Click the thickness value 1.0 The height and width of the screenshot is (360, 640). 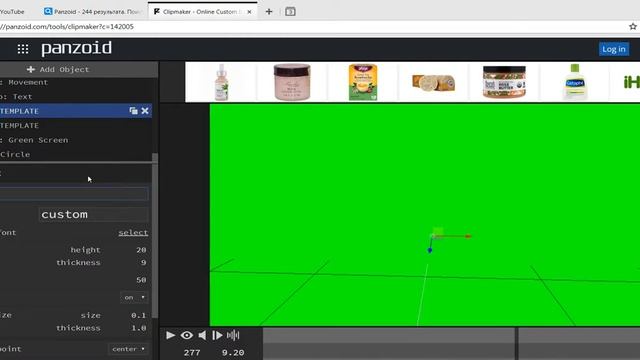[138, 328]
